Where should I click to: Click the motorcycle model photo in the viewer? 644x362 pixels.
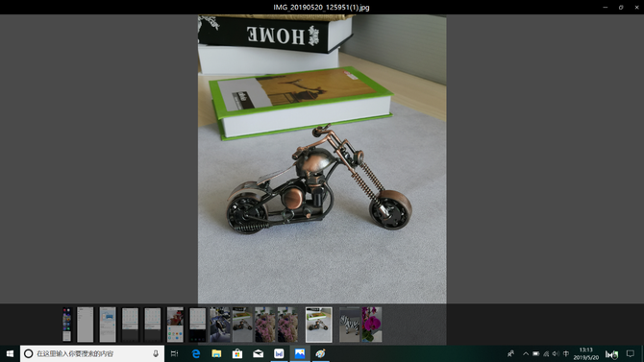[x=322, y=159]
